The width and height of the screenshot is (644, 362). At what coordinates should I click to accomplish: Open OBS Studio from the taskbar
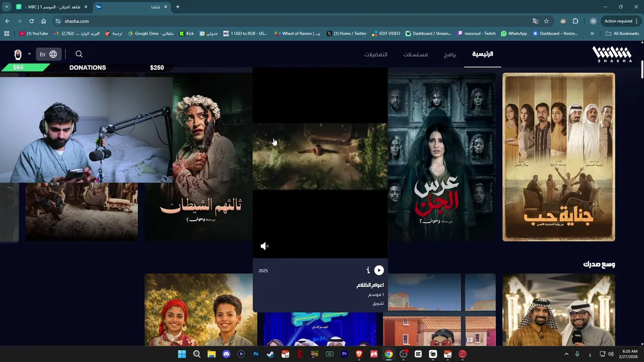[403, 354]
